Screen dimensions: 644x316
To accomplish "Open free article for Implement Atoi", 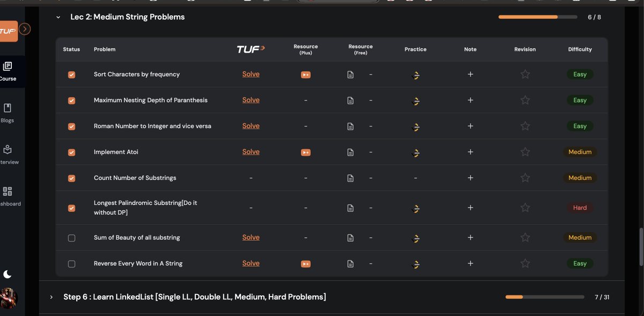I will pyautogui.click(x=350, y=152).
